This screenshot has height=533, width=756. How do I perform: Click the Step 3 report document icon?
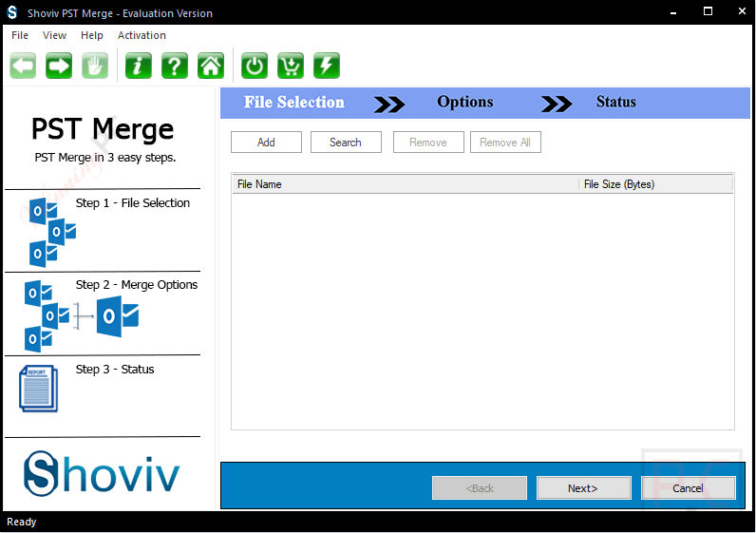pos(39,389)
